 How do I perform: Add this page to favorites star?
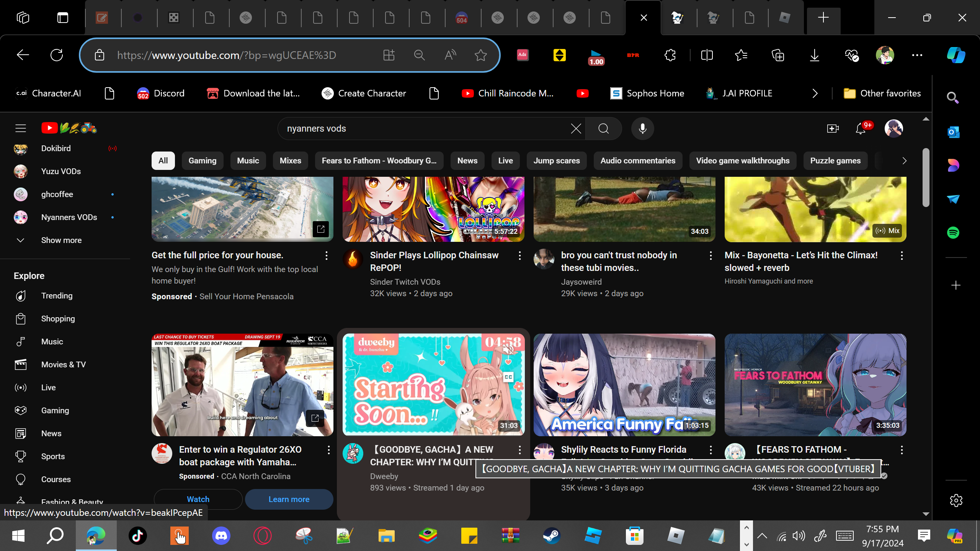[480, 55]
